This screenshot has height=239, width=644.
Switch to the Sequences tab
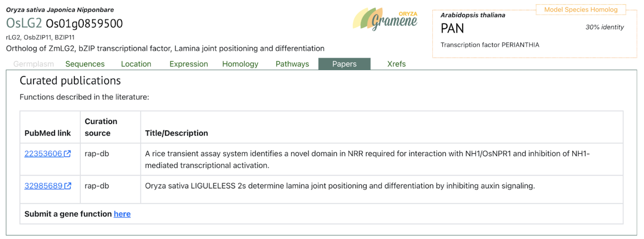coord(85,64)
